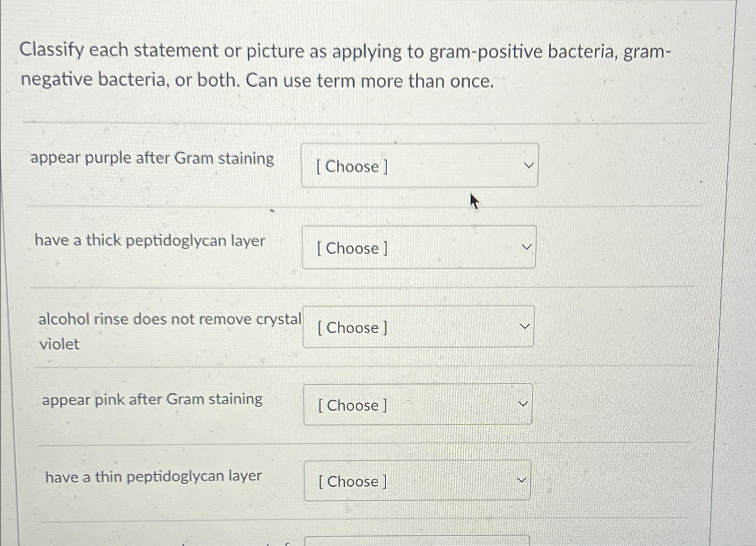Open the dropdown for 'appear pink after Gram staining'
This screenshot has width=756, height=546.
(417, 404)
